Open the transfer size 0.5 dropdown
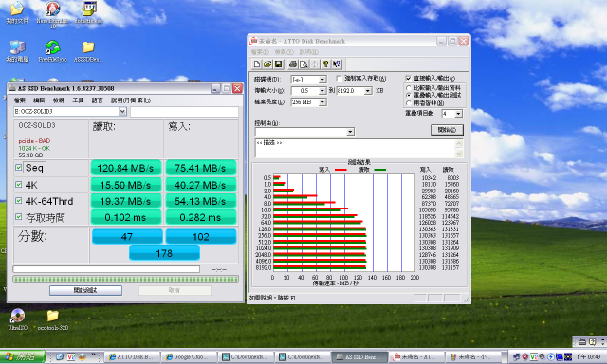 pos(322,91)
